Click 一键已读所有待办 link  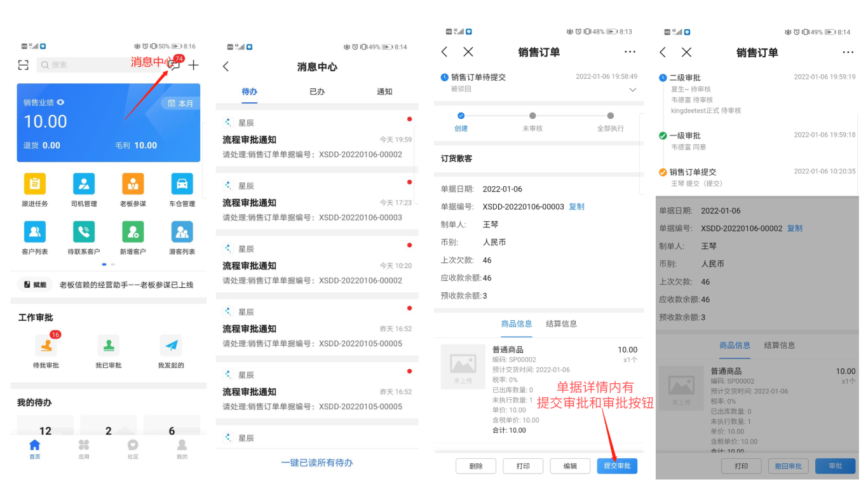[317, 463]
